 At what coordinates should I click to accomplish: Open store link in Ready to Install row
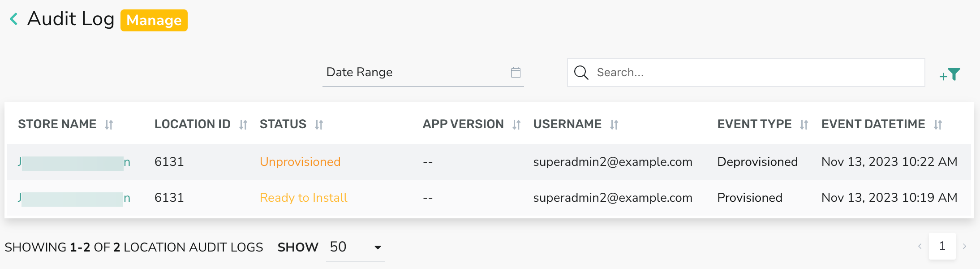point(74,198)
